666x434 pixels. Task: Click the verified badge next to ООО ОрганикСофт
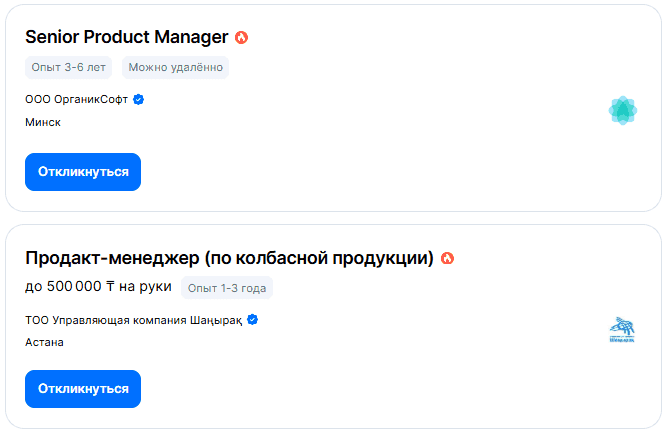139,99
